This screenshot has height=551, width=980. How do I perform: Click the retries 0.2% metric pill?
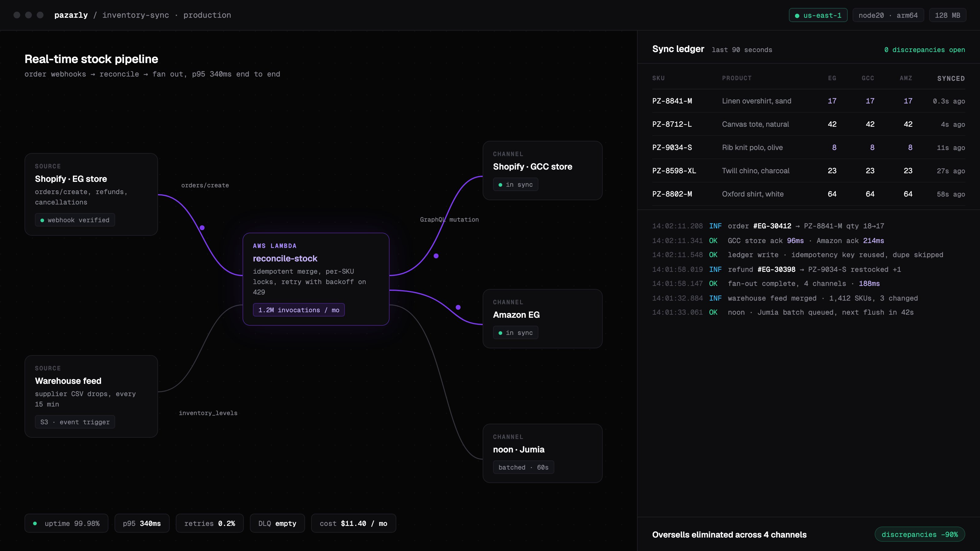[209, 523]
